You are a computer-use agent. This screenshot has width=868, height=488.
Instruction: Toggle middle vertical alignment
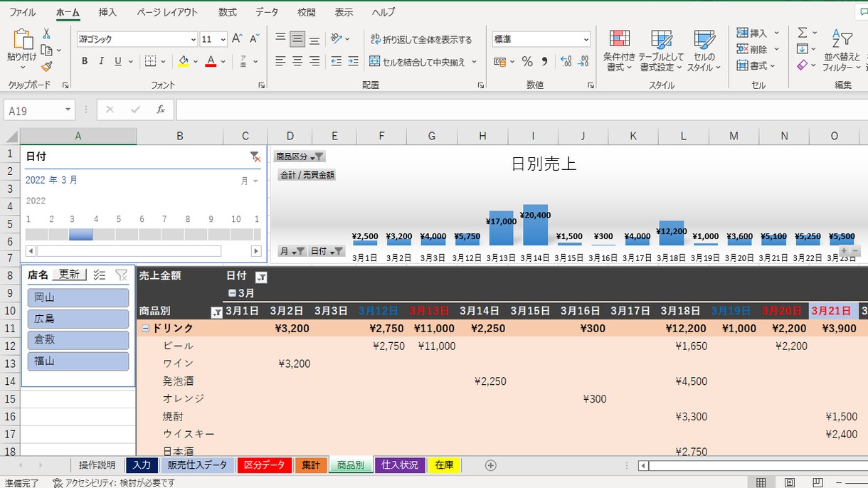(297, 38)
